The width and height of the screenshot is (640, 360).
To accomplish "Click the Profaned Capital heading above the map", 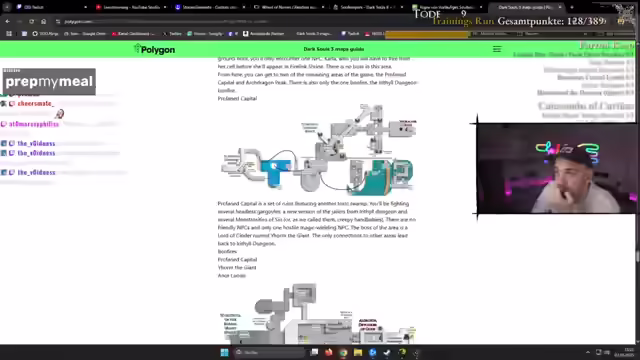I will (x=237, y=98).
